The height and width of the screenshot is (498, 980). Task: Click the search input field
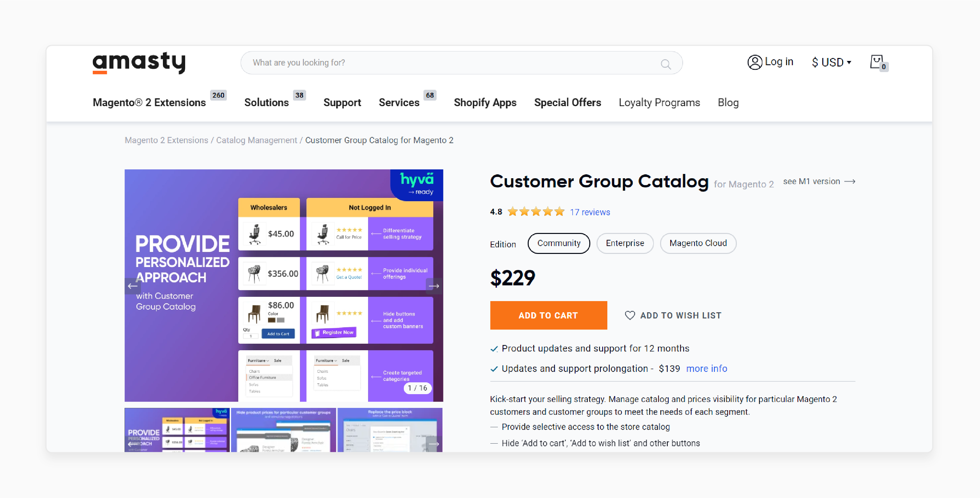461,62
